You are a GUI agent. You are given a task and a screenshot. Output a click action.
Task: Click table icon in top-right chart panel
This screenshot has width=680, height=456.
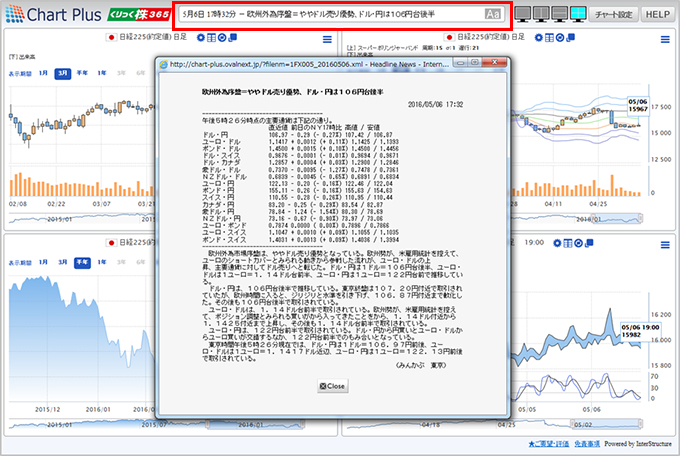549,38
